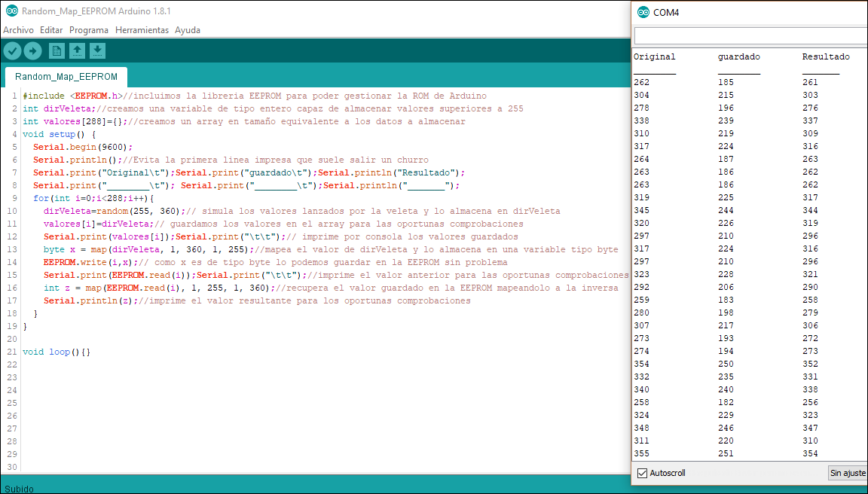Select the Verify checkmark icon
The image size is (868, 494).
(x=12, y=50)
